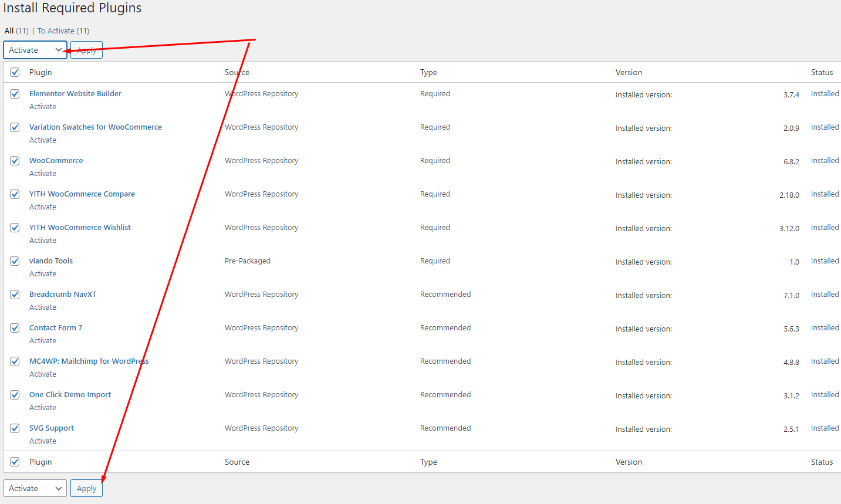Filter by To Activate (11)
This screenshot has width=841, height=504.
point(63,31)
